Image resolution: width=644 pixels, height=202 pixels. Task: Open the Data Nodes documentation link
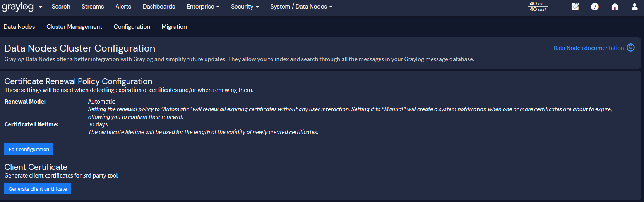click(x=588, y=48)
